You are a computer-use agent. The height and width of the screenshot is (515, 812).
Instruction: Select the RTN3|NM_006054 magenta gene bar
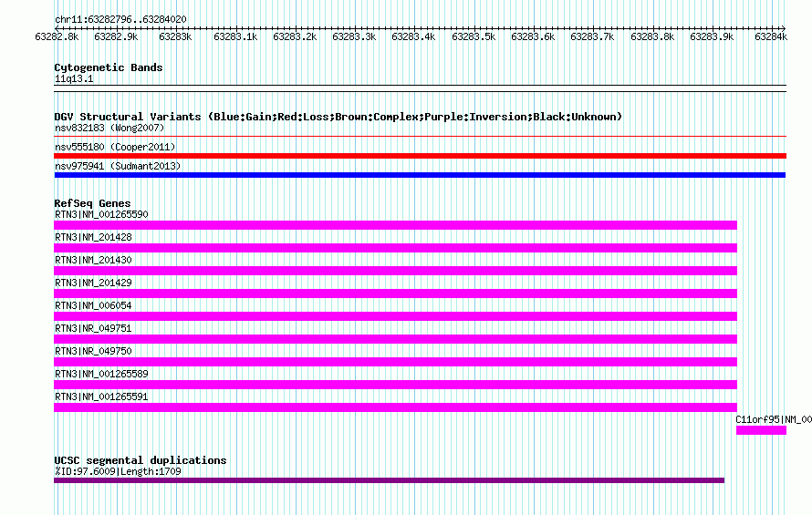395,316
